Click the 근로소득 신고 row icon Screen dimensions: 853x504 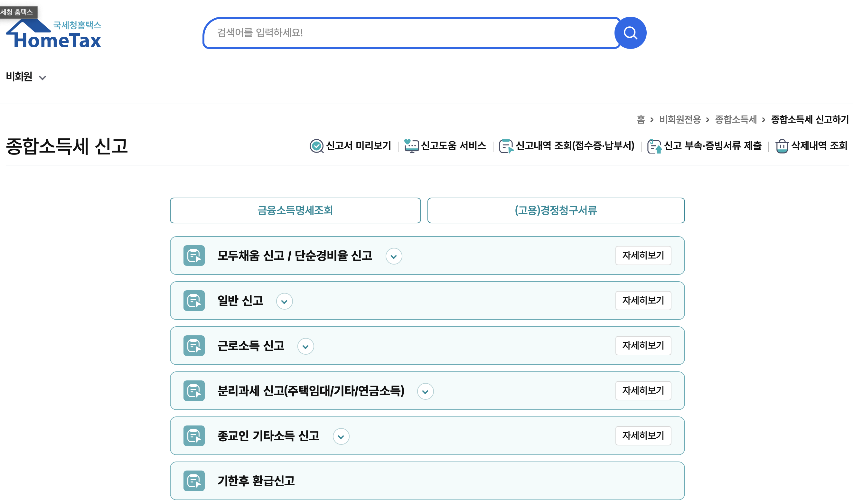point(194,346)
